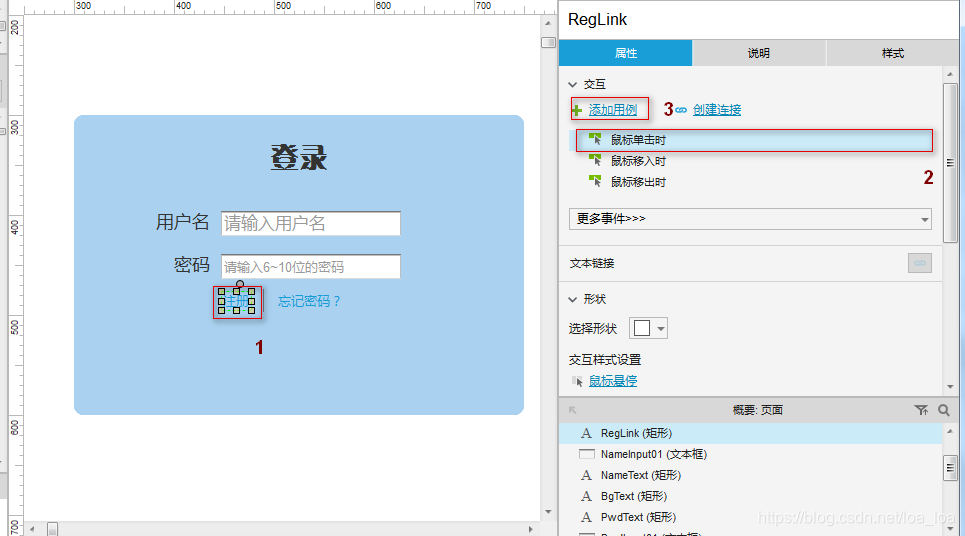Click the collapse arrow icon in 概要 header
This screenshot has width=965, height=536.
572,410
